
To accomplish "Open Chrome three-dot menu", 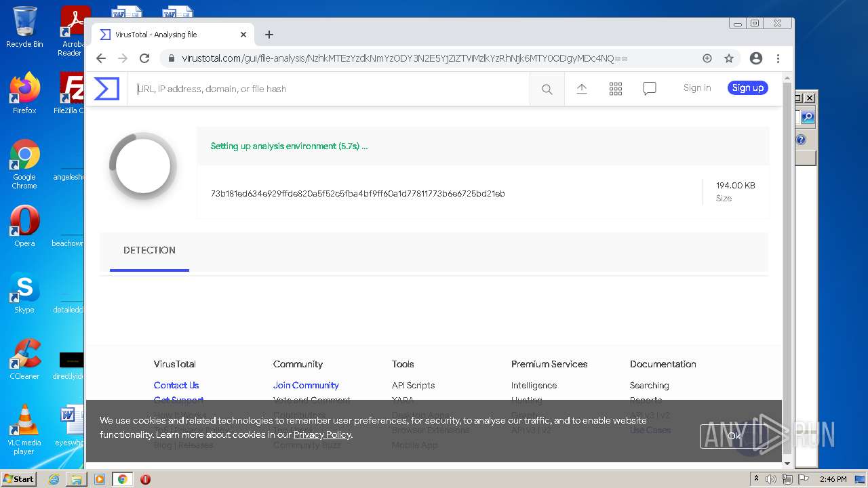I will [778, 58].
